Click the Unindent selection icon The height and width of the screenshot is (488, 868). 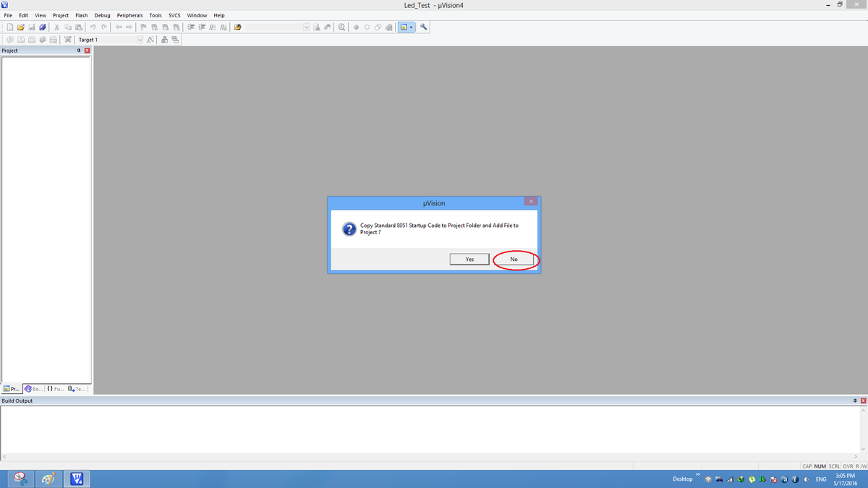[202, 27]
